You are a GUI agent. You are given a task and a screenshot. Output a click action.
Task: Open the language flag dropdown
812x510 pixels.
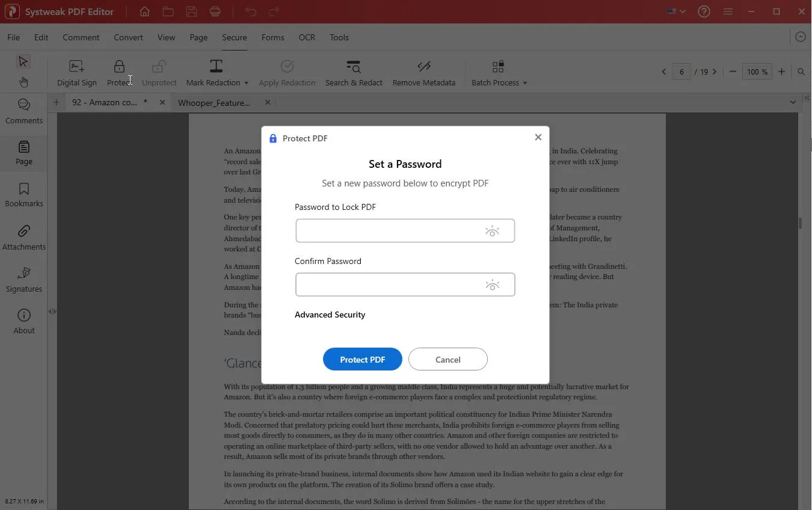pos(676,11)
